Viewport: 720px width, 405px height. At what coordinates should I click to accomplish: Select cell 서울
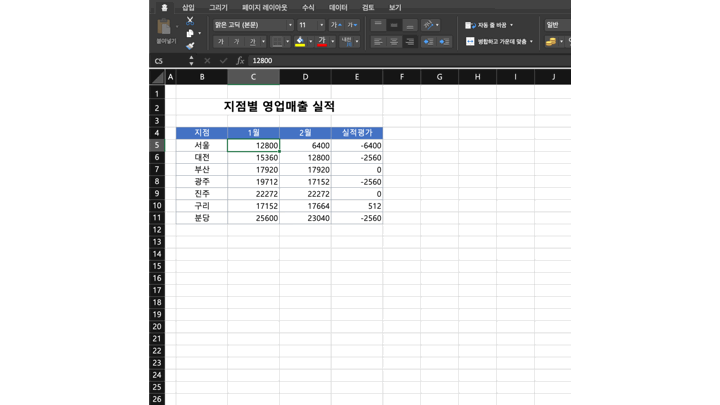pos(202,145)
